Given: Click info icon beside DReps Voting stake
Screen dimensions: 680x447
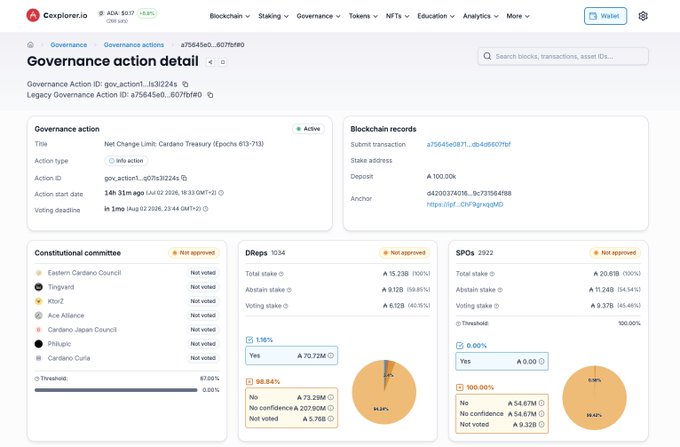Looking at the screenshot, I should click(x=285, y=306).
